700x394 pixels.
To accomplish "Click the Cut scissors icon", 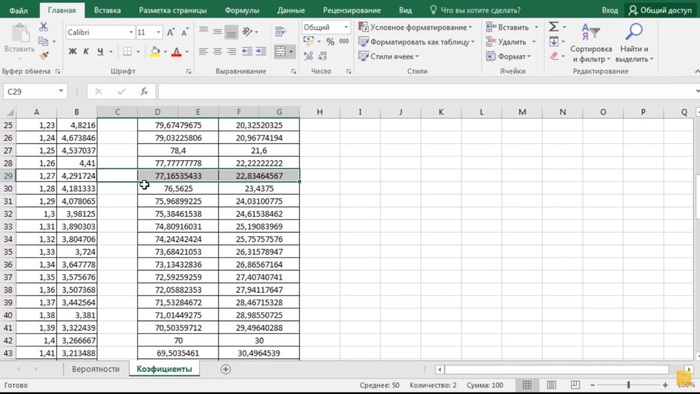I will pos(43,27).
